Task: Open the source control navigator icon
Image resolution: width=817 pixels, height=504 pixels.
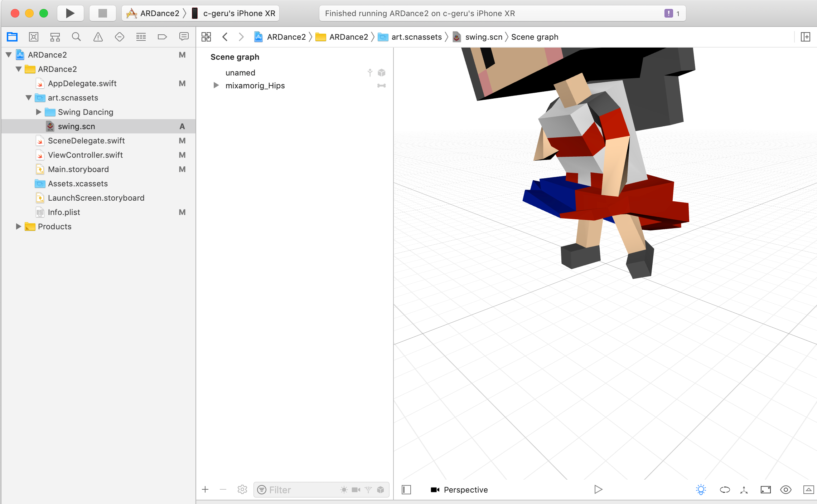Action: [x=33, y=37]
